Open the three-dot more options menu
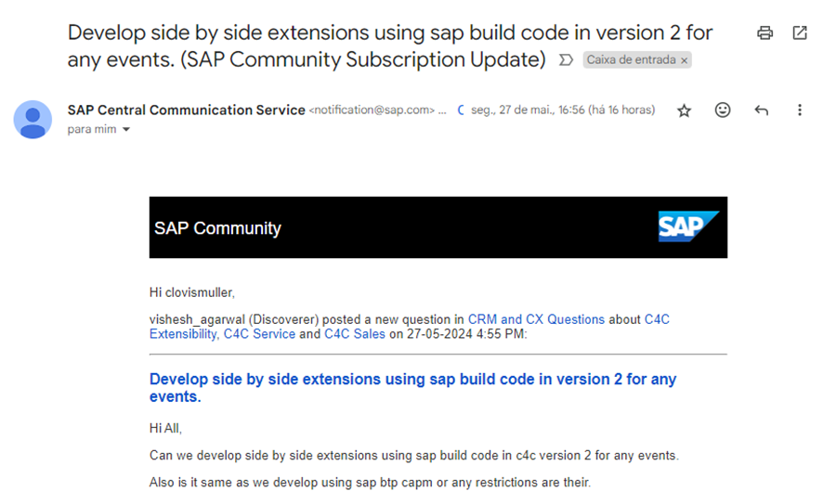 point(800,110)
